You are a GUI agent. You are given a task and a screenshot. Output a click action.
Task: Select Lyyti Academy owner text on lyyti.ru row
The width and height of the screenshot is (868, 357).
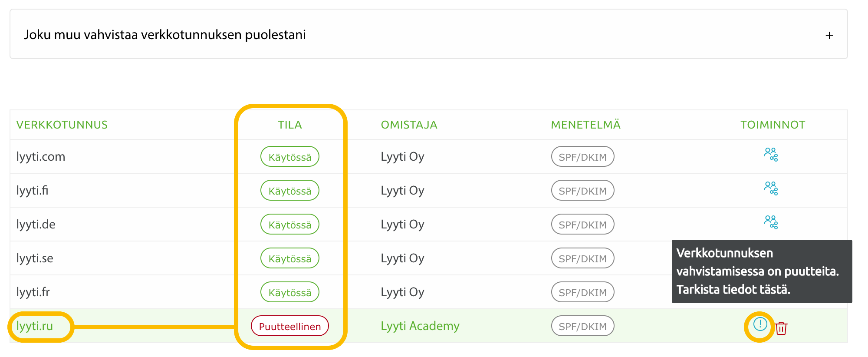(x=420, y=326)
